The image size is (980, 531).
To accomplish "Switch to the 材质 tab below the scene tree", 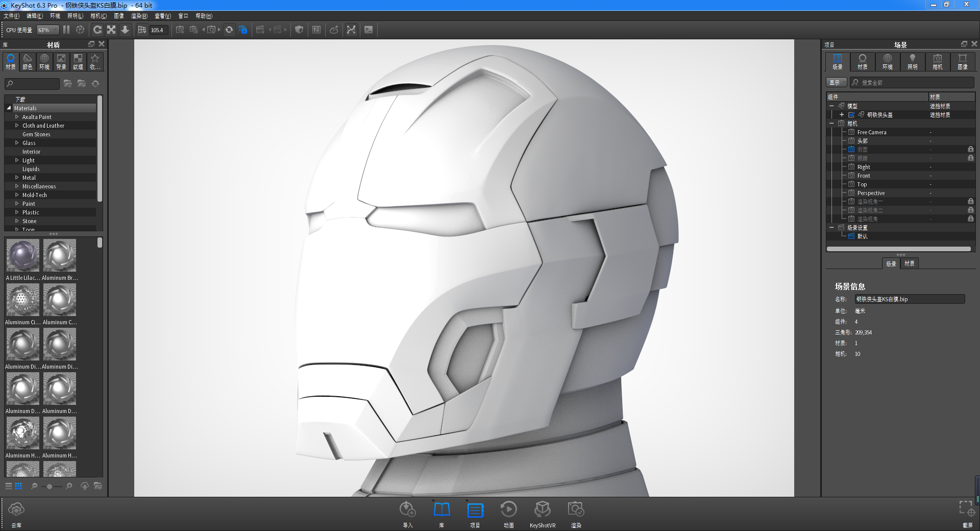I will [909, 263].
